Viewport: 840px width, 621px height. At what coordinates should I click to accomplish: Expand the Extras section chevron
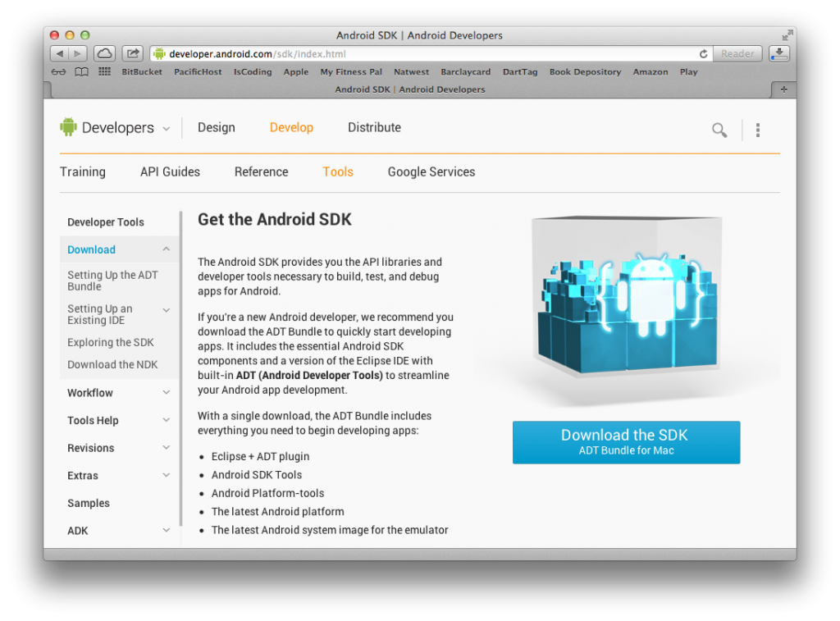tap(166, 475)
